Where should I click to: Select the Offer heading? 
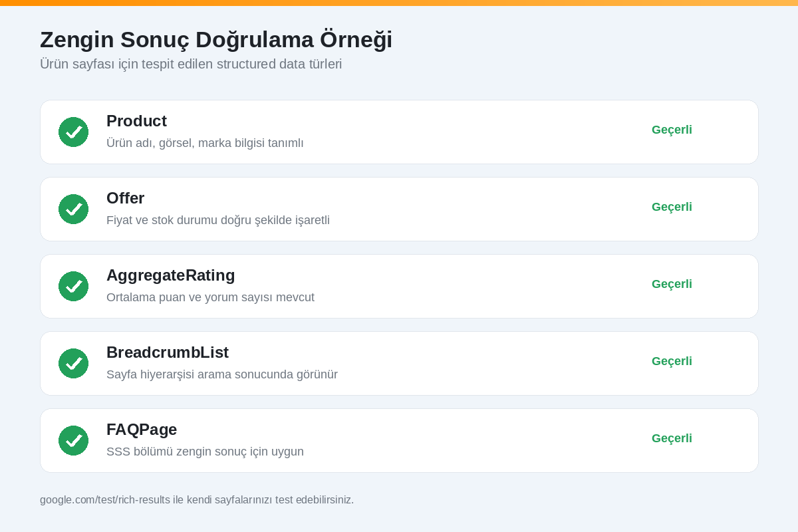[x=125, y=198]
